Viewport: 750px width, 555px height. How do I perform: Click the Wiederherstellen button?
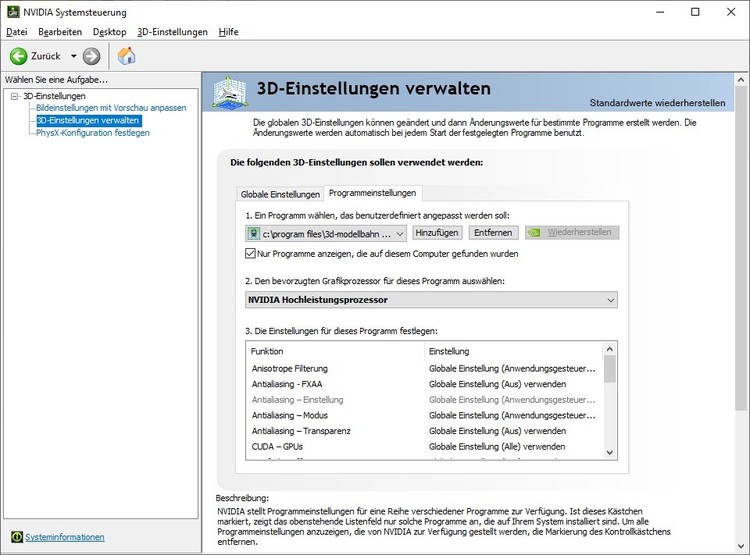tap(572, 233)
